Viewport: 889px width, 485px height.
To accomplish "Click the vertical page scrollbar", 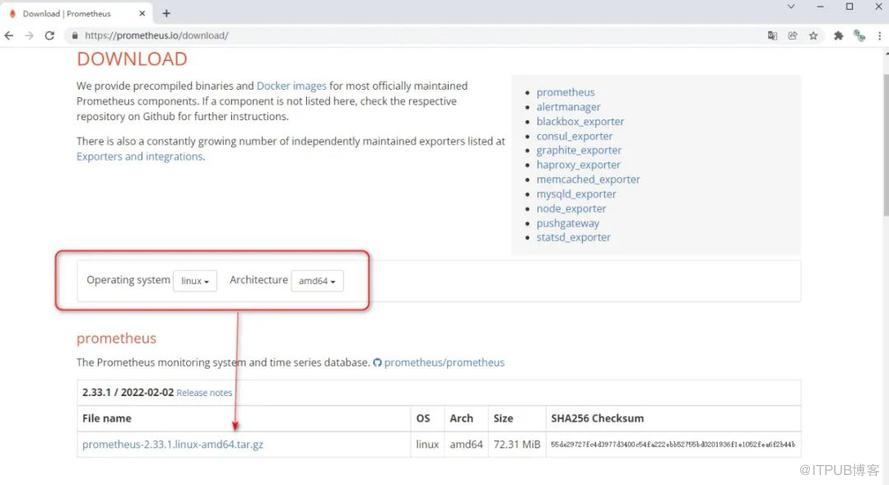I will tap(884, 150).
